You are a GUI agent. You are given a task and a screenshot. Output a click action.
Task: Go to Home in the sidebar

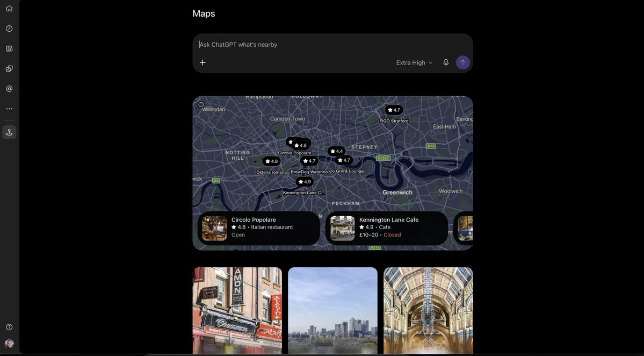point(9,9)
